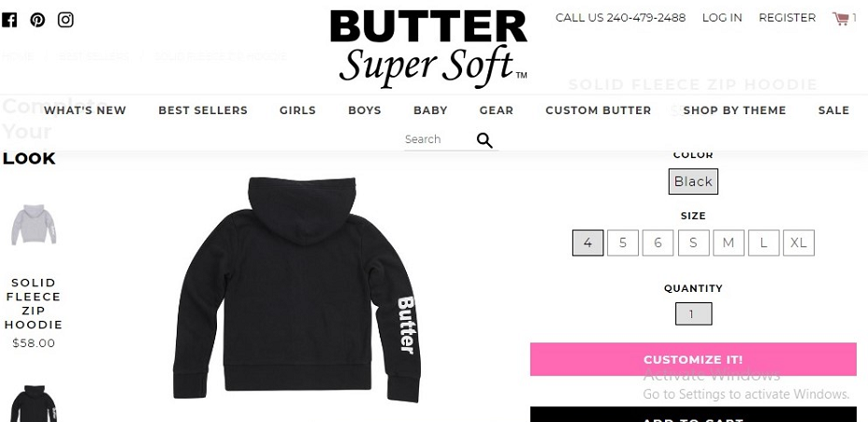Open the Best Sellers menu
The image size is (868, 422).
203,110
